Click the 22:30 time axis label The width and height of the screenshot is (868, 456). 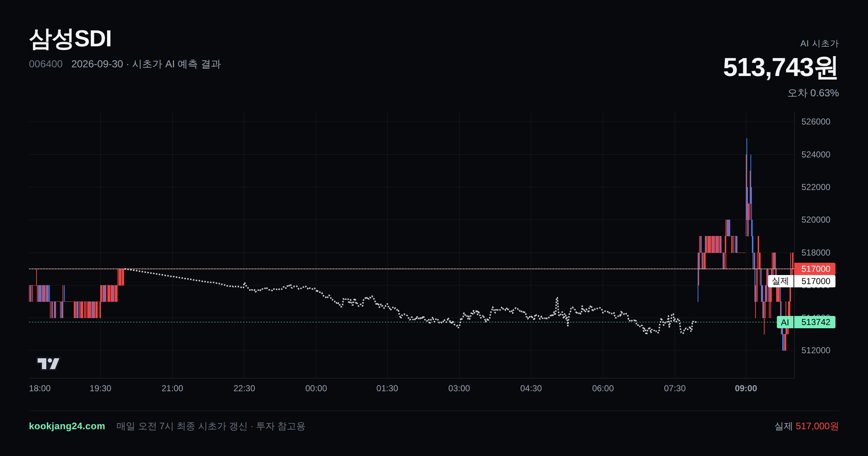[x=244, y=388]
